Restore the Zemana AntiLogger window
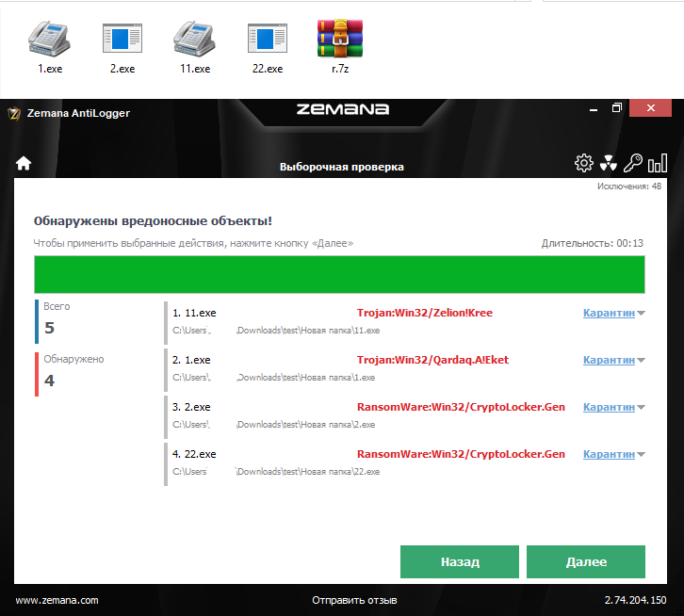The height and width of the screenshot is (616, 684). click(616, 108)
